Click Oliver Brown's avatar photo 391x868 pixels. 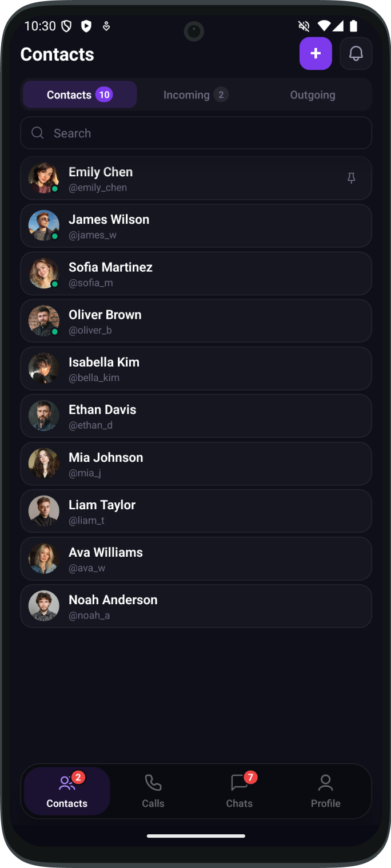click(44, 321)
